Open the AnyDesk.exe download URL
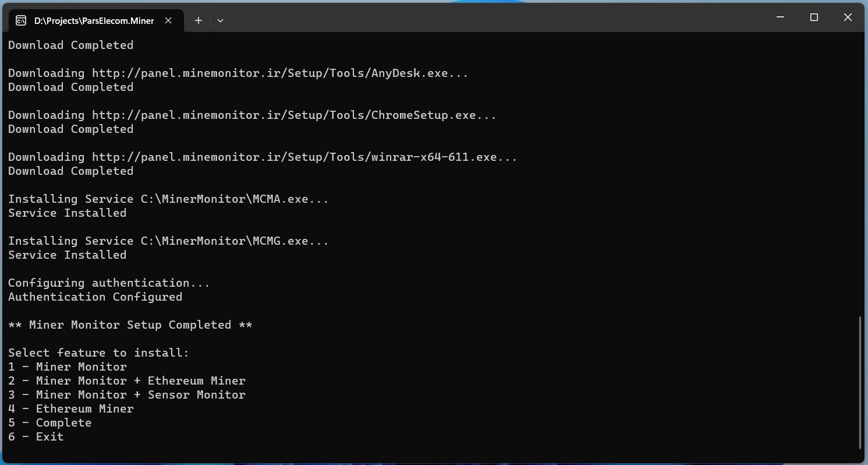This screenshot has width=868, height=465. [x=279, y=73]
